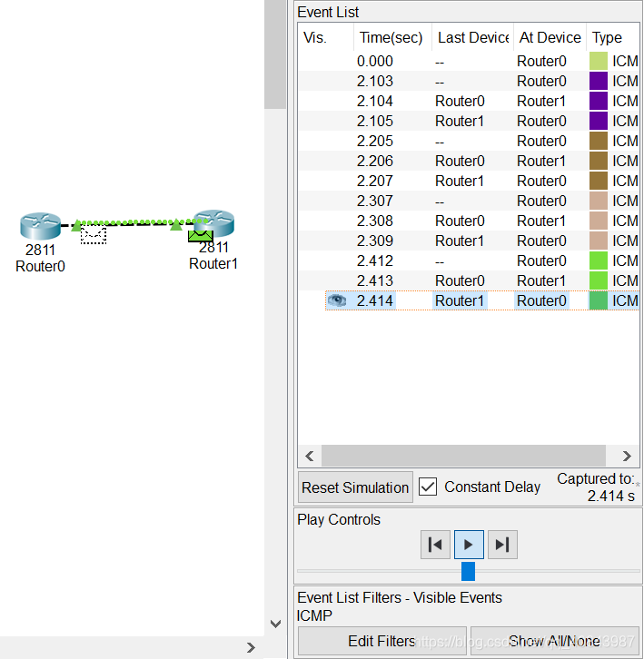Adjust the play speed slider handle
The height and width of the screenshot is (659, 644).
(468, 571)
